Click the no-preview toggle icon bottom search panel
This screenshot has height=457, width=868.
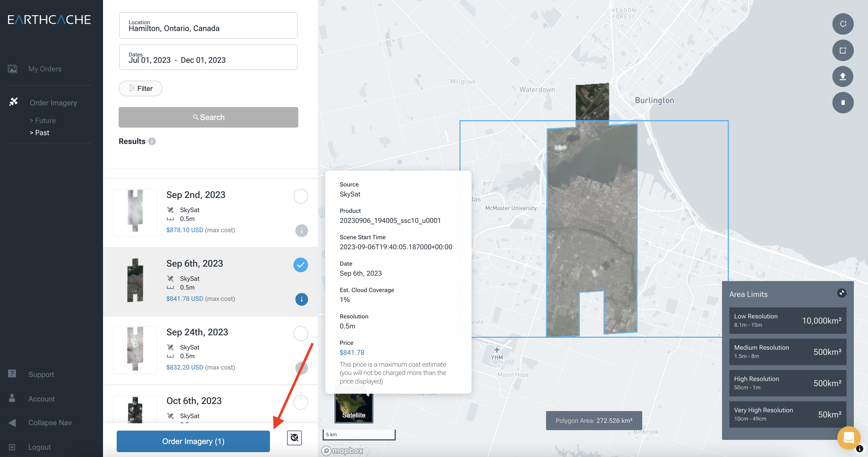(x=294, y=438)
